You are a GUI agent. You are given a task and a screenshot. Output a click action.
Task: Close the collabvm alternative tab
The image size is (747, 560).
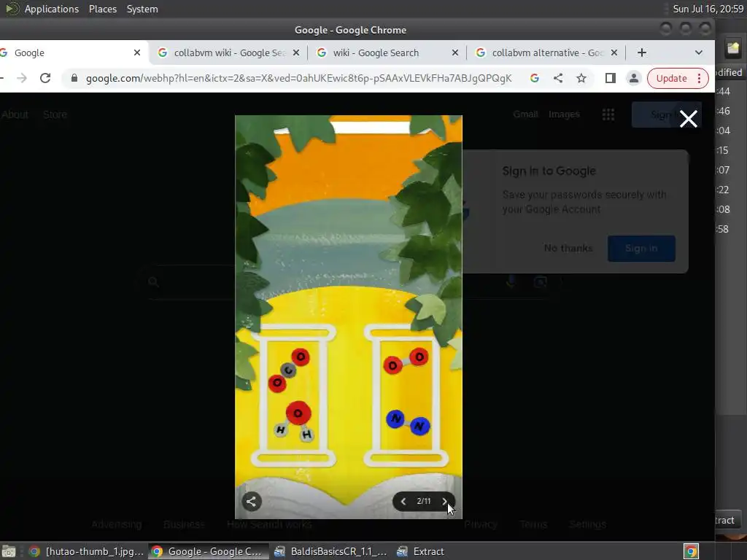tap(614, 52)
